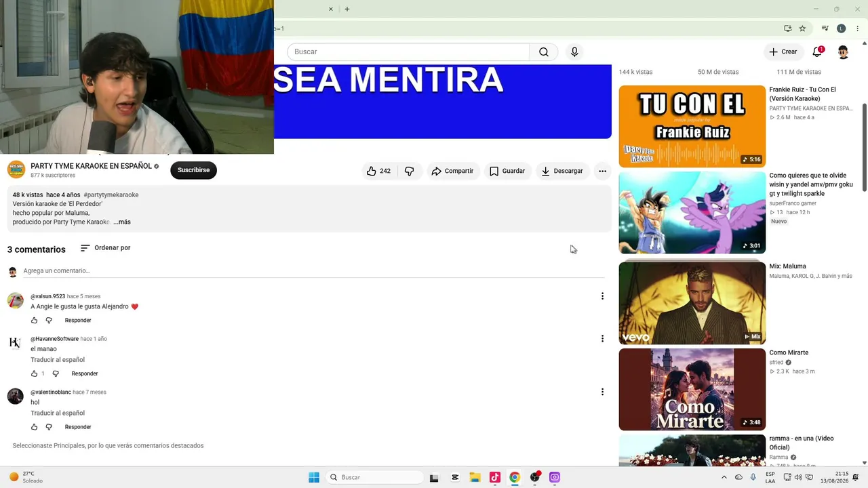Dislike the 'el manao' comment
868x488 pixels.
pos(56,373)
